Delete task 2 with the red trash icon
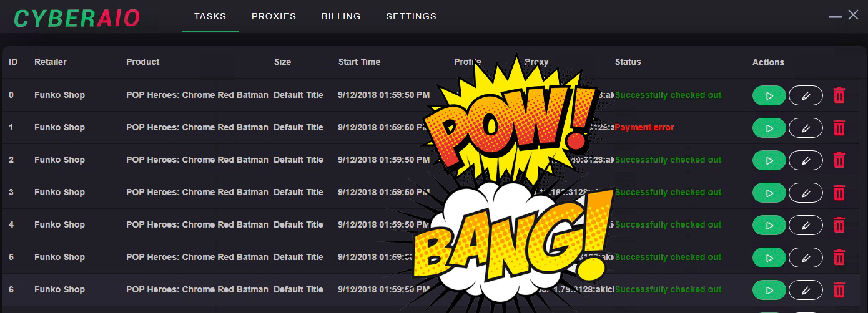This screenshot has width=868, height=313. pos(839,160)
